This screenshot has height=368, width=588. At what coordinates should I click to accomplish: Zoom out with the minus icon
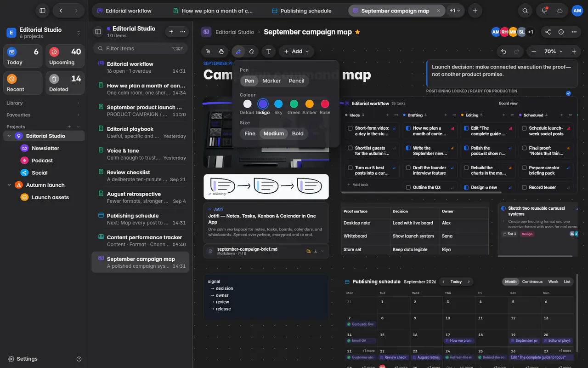pyautogui.click(x=533, y=52)
